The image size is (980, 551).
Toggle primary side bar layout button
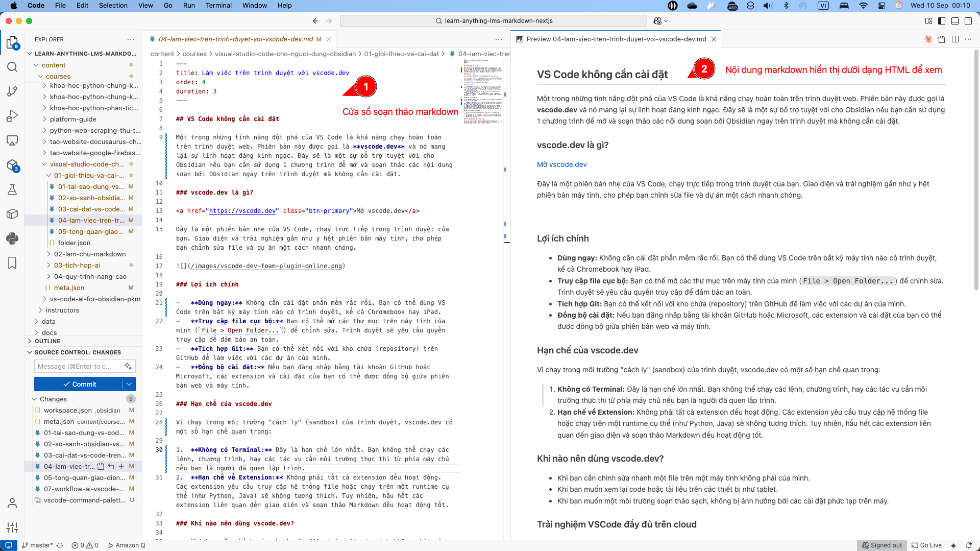point(942,21)
